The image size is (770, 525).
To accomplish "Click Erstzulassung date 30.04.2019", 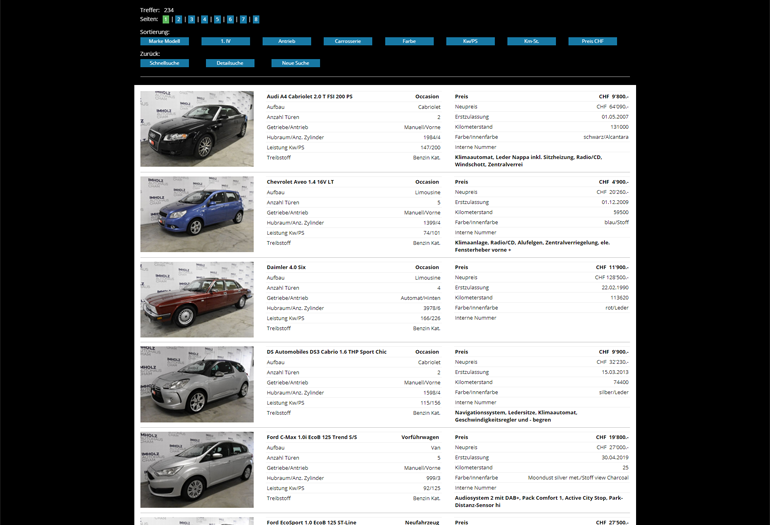I will [615, 457].
